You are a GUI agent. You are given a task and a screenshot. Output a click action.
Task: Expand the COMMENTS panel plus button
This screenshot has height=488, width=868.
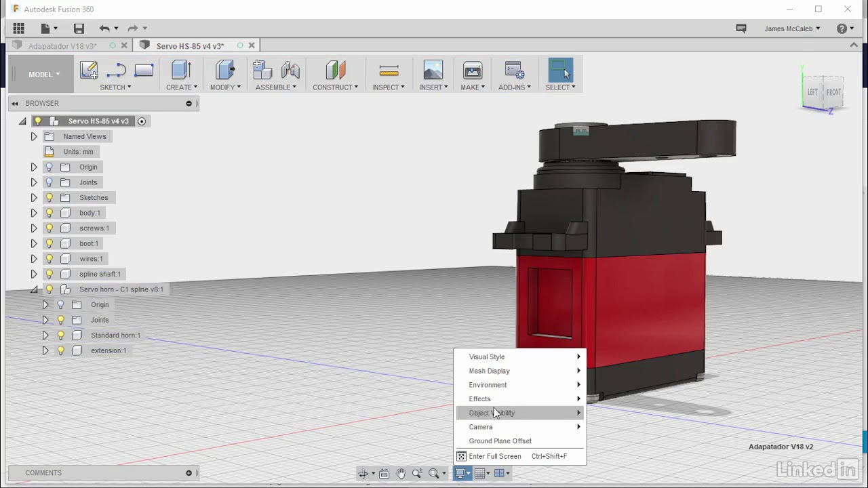189,473
